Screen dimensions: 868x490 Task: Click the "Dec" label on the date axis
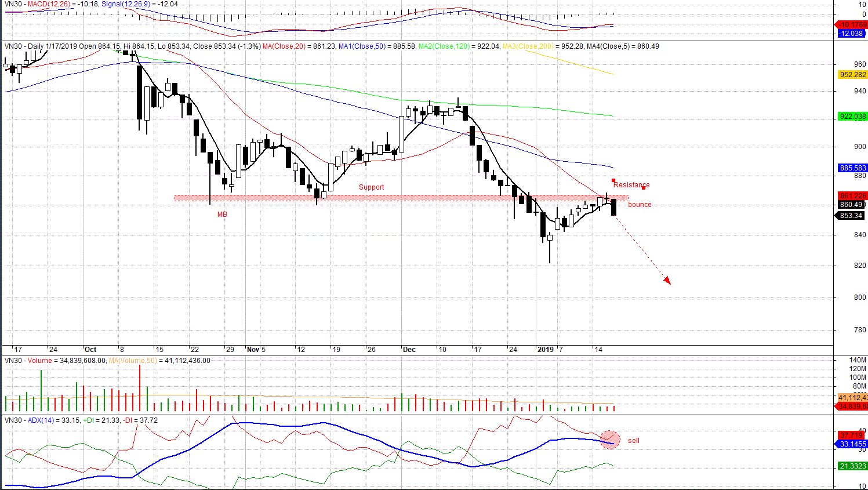[409, 350]
